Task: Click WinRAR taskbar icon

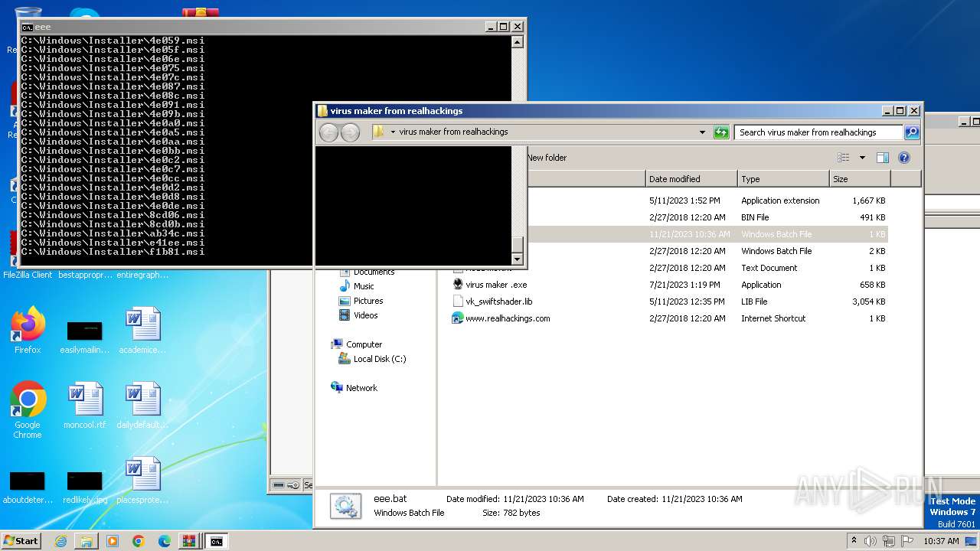Action: pyautogui.click(x=188, y=541)
